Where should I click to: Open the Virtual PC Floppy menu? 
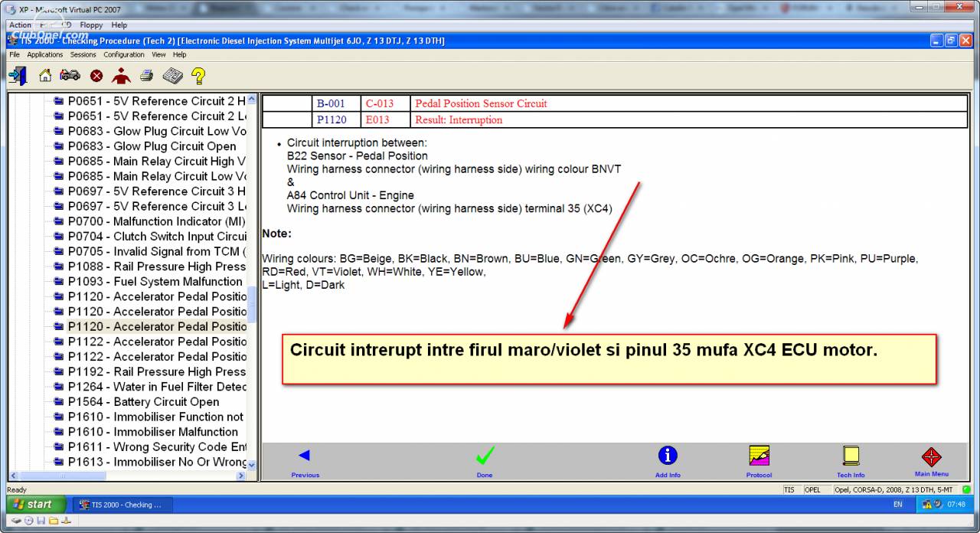click(91, 25)
